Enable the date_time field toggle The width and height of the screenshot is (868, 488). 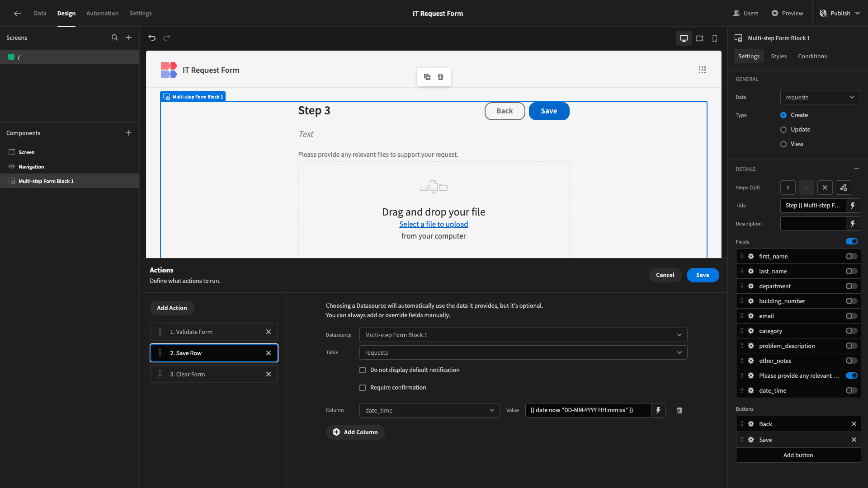click(x=852, y=390)
